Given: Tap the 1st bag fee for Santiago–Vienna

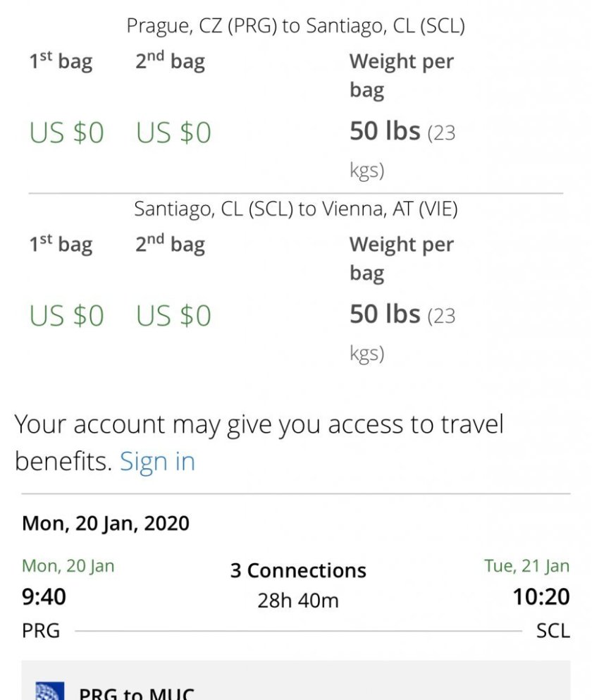Looking at the screenshot, I should 66,316.
